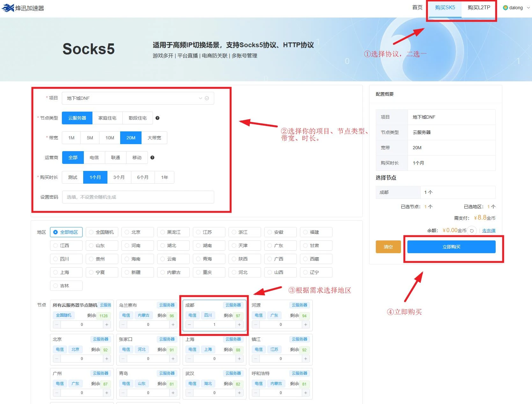
Task: Select the 大带宽 bandwidth option
Action: pyautogui.click(x=154, y=138)
